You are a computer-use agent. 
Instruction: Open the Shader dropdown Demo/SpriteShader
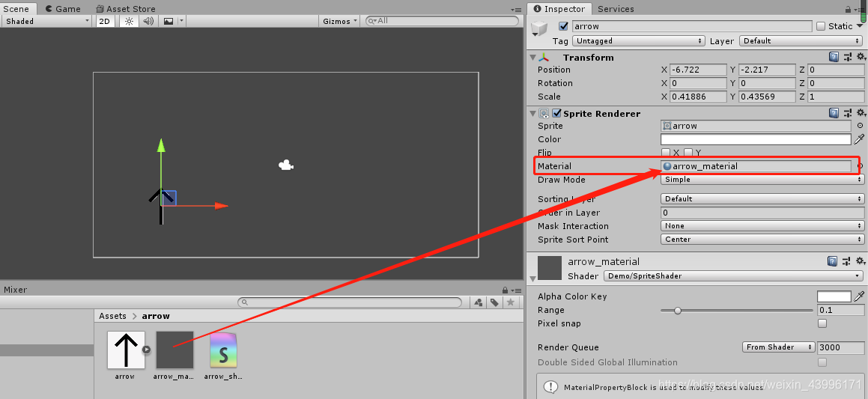(733, 275)
